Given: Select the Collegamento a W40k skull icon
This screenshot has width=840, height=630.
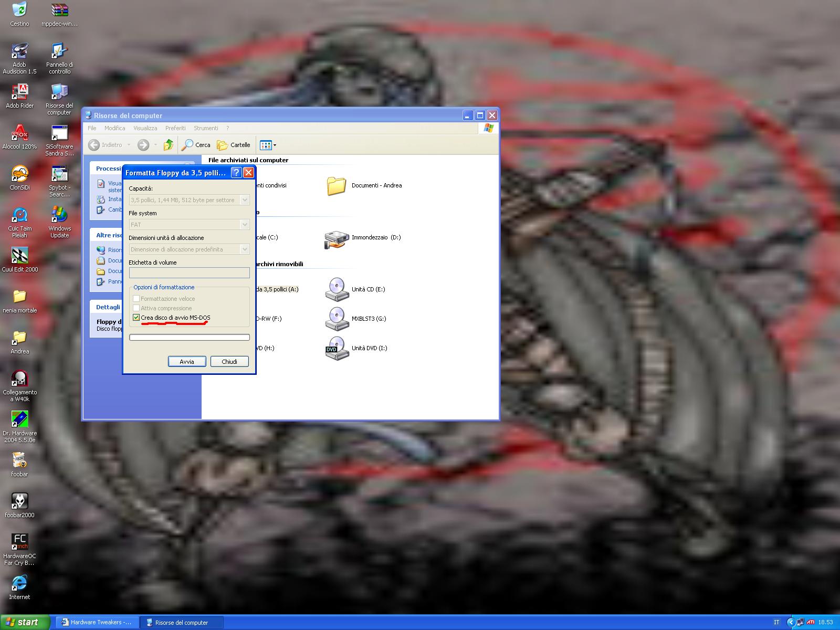Looking at the screenshot, I should [x=19, y=386].
